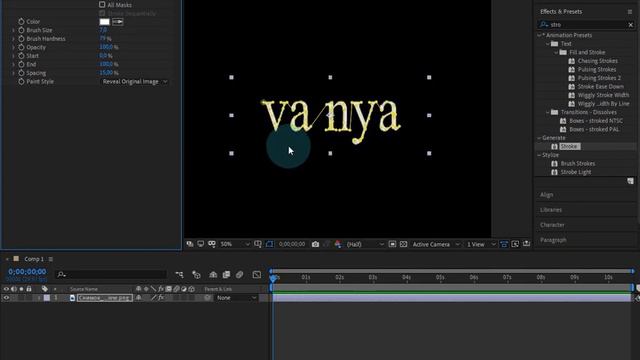Click the layer 1 label color square
This screenshot has width=640, height=360.
47,298
